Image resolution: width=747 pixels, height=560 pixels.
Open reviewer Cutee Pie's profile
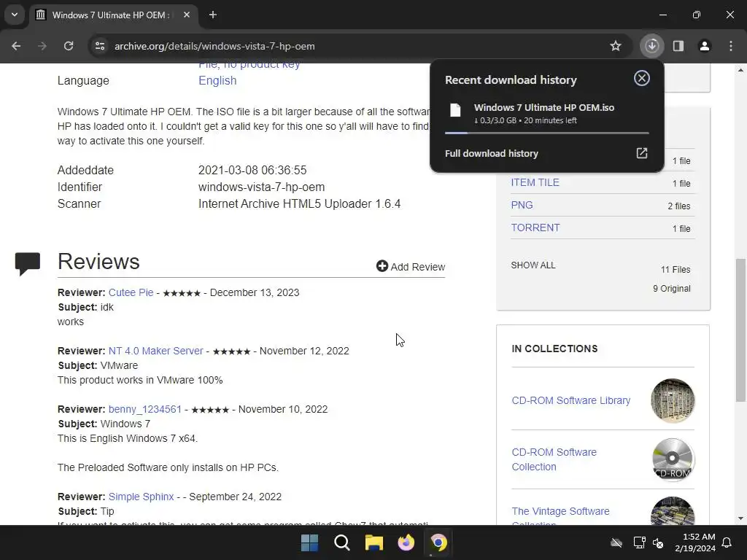pos(131,292)
